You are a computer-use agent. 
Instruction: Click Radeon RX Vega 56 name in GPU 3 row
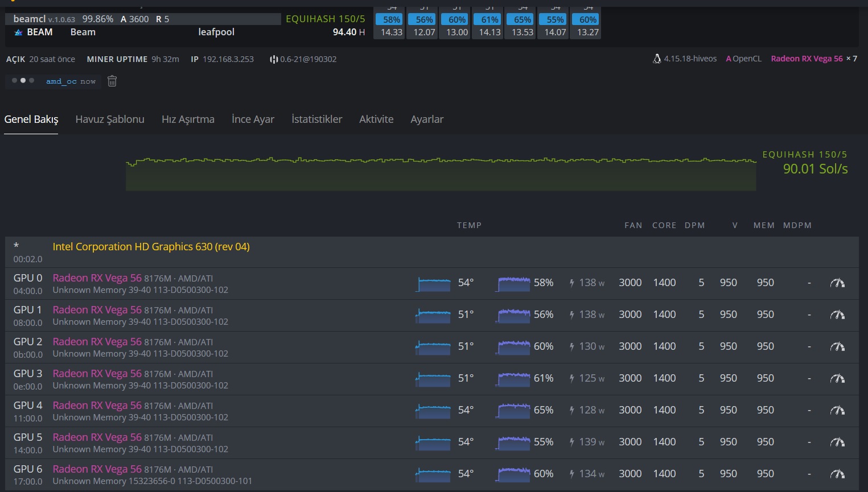(97, 374)
